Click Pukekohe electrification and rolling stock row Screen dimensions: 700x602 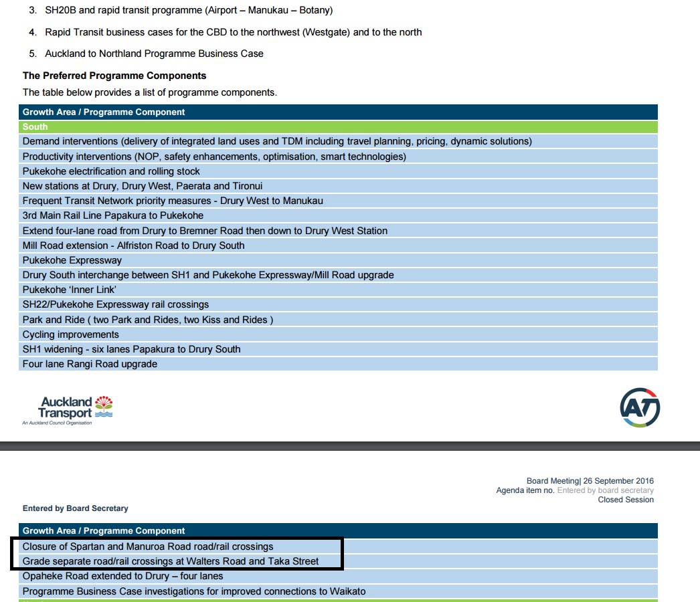pos(111,171)
